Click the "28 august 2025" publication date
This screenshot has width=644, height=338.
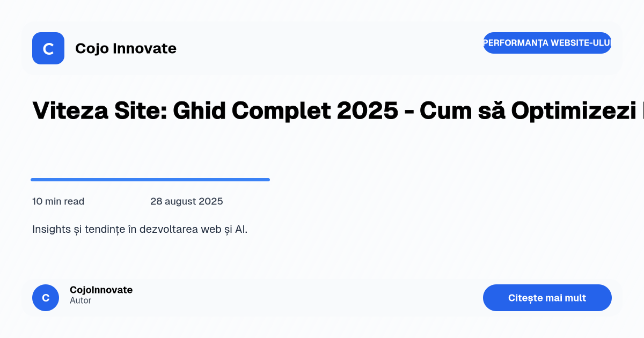(x=187, y=201)
